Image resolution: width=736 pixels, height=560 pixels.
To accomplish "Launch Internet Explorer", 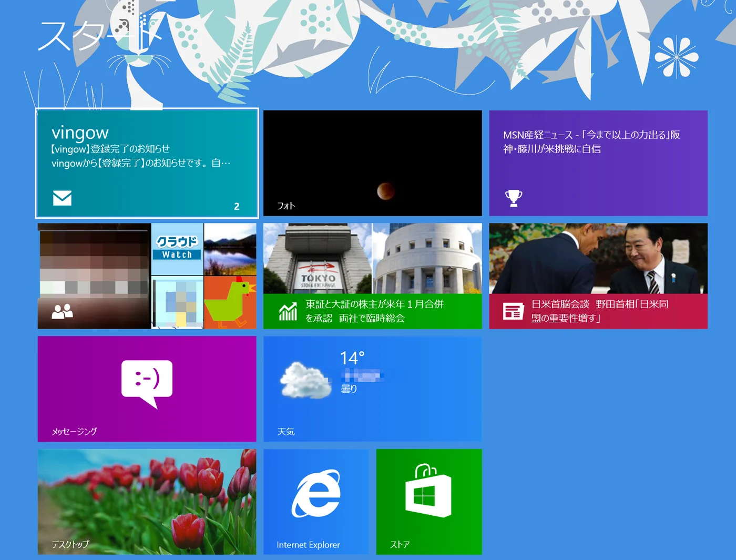I will click(316, 502).
